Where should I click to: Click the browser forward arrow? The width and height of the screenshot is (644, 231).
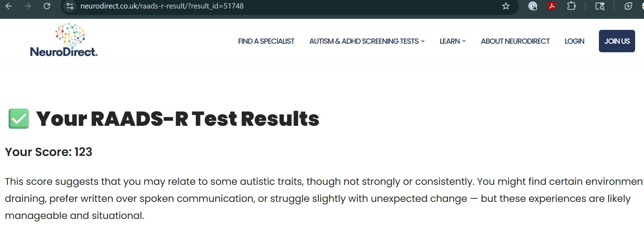[x=28, y=6]
